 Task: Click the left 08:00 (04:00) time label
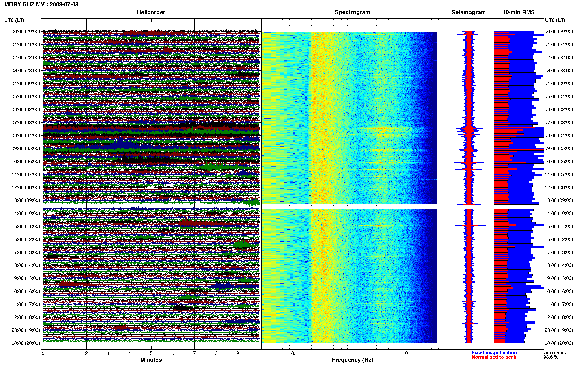coord(26,135)
